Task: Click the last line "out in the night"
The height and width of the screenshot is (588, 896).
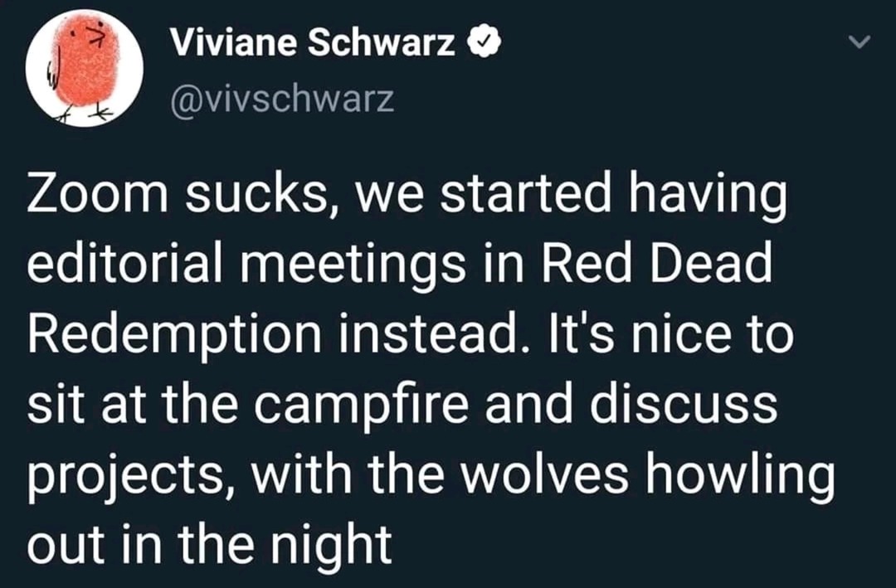Action: pos(210,544)
